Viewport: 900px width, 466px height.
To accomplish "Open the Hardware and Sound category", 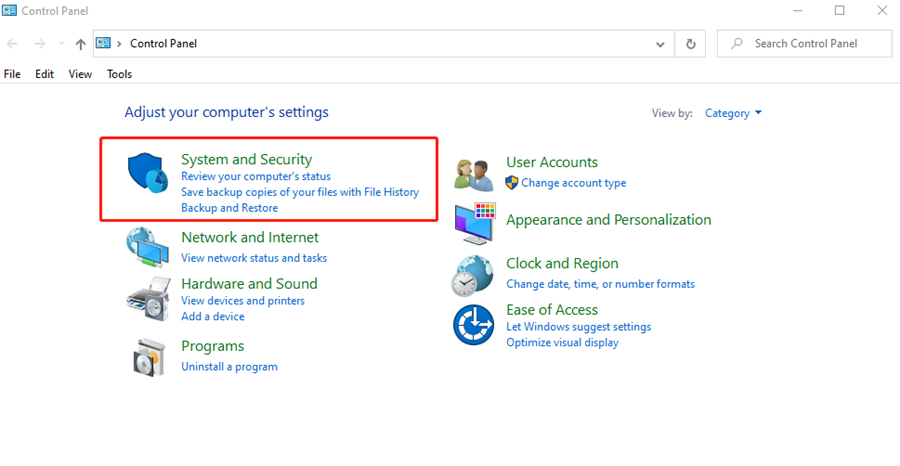I will coord(249,284).
